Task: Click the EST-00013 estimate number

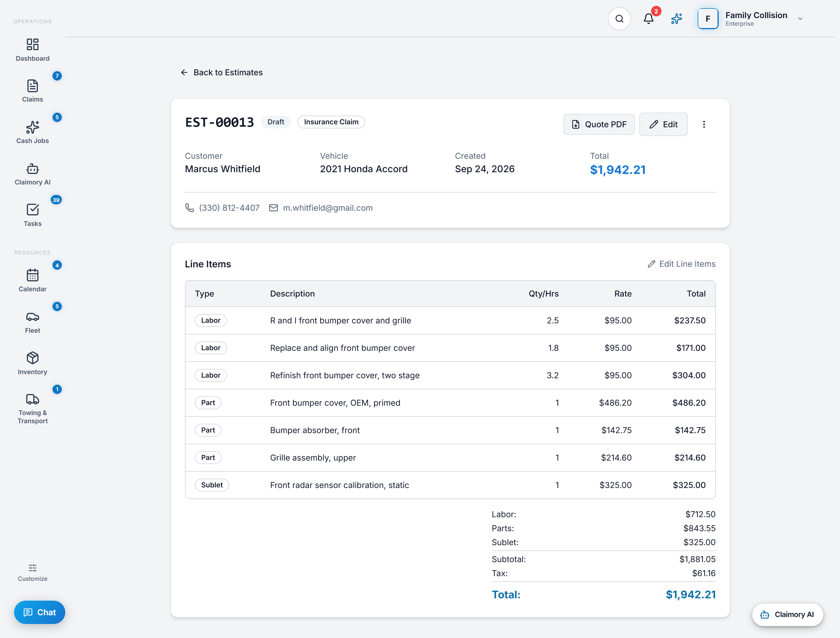Action: 219,122
